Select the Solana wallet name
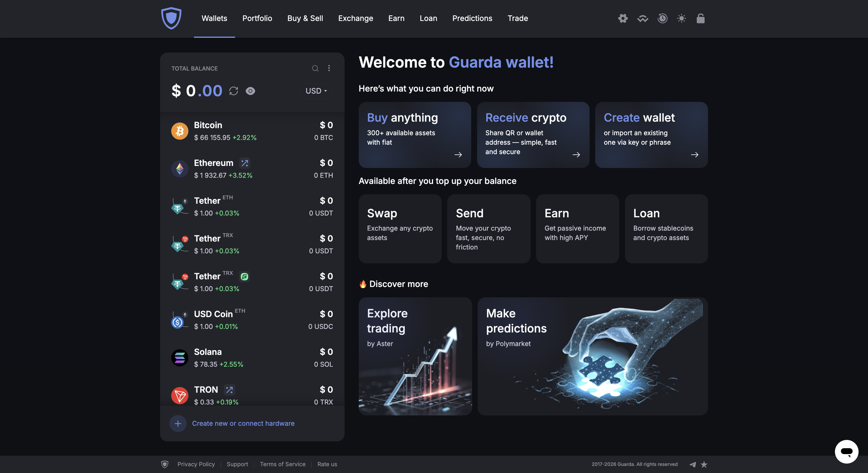Viewport: 868px width, 473px height. pyautogui.click(x=208, y=352)
